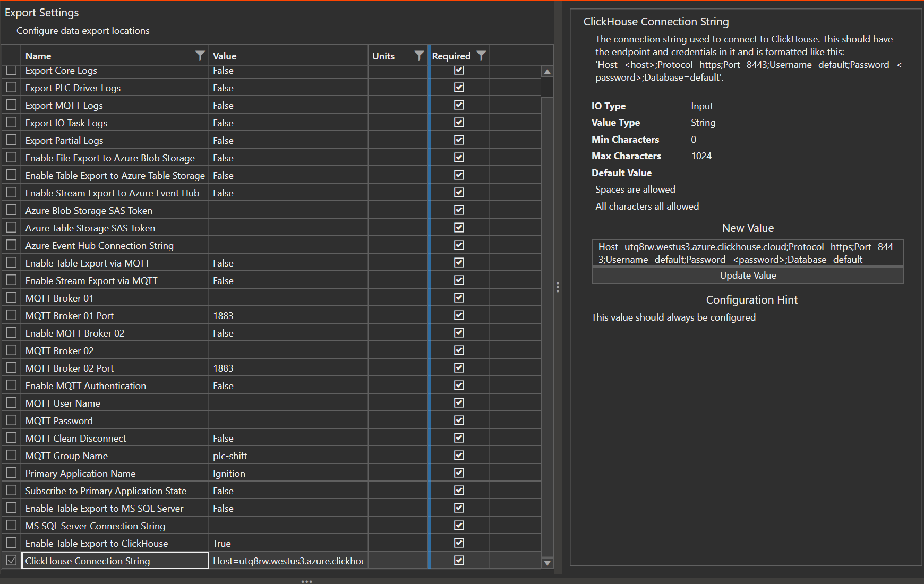Click the scroll up arrow in table
Image resolution: width=924 pixels, height=584 pixels.
[x=547, y=72]
